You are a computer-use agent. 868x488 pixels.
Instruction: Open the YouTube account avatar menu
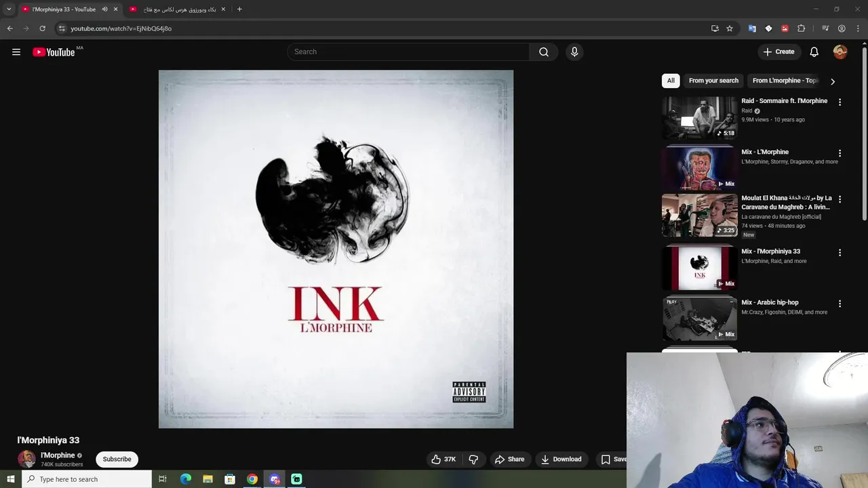coord(840,52)
